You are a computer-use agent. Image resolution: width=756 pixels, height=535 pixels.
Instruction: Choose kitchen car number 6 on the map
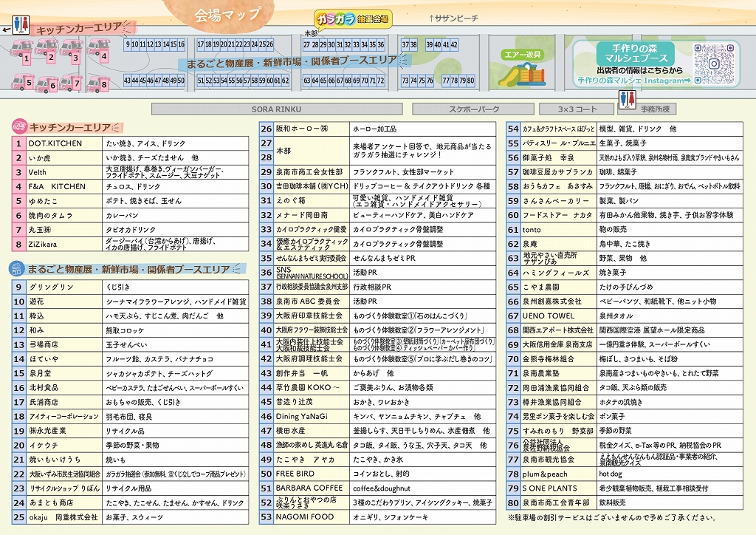click(x=47, y=84)
